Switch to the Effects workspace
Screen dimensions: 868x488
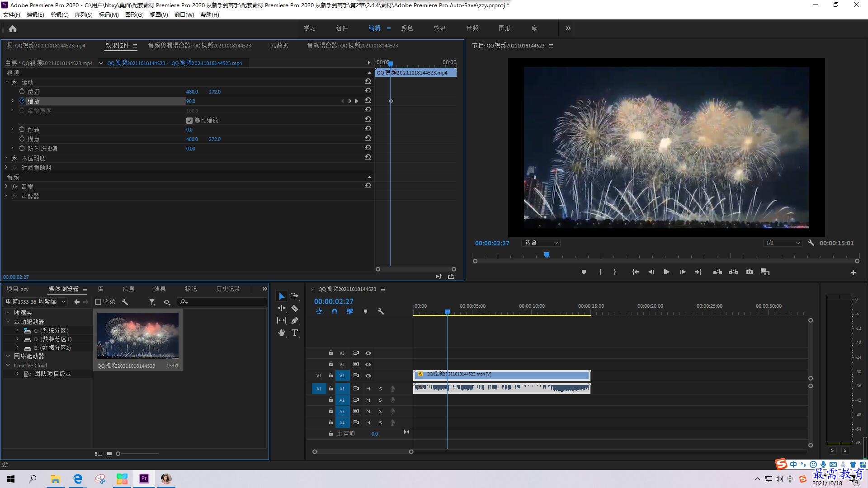click(x=439, y=28)
